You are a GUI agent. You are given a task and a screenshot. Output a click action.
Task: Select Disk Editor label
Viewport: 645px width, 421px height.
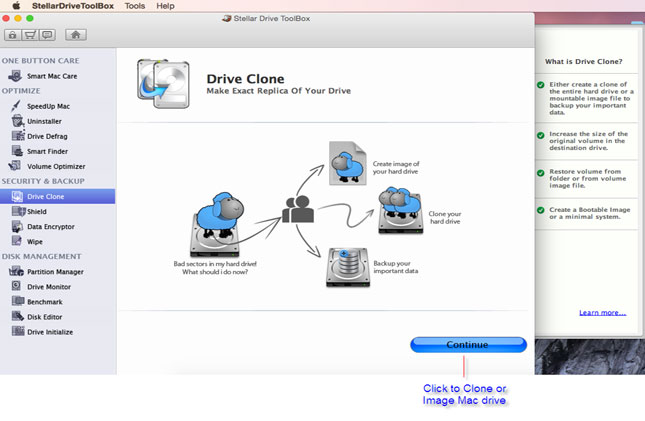44,317
